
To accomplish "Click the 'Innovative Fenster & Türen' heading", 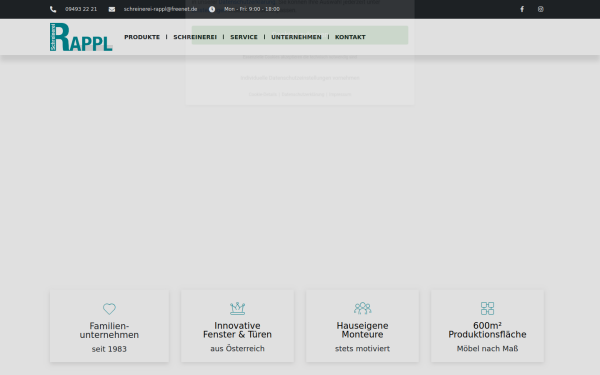I will point(237,330).
